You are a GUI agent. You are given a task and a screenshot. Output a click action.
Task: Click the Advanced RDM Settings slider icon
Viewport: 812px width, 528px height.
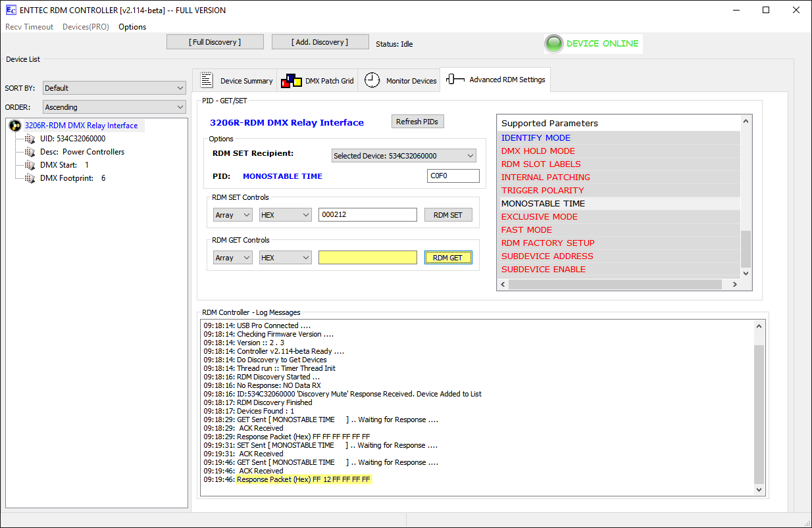(x=455, y=80)
